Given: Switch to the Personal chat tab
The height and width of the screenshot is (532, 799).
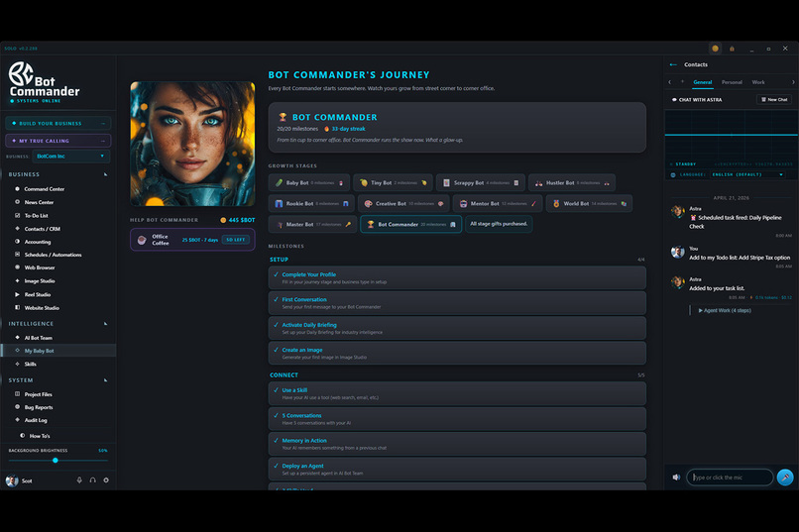Looking at the screenshot, I should click(x=732, y=82).
